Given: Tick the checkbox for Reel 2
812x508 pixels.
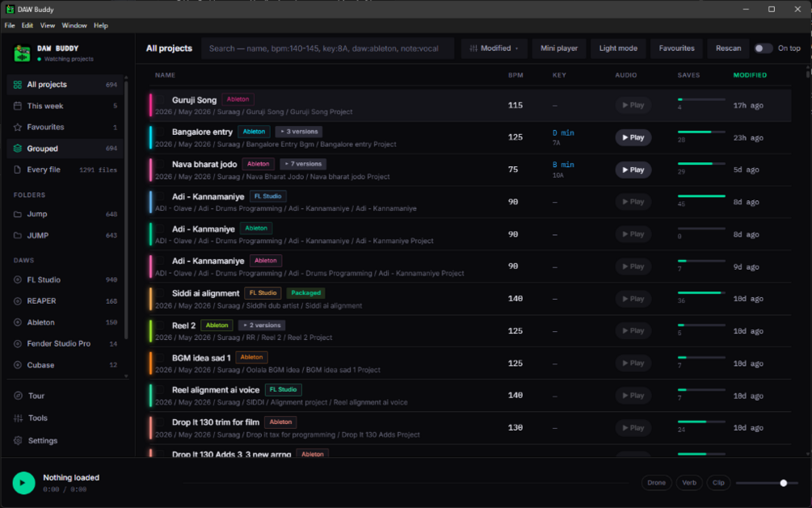Looking at the screenshot, I should pyautogui.click(x=161, y=325).
